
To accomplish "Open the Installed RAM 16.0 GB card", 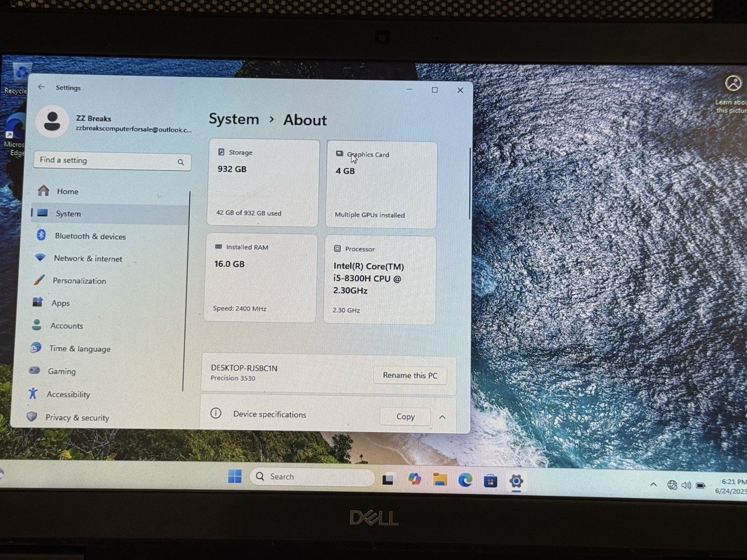I will coord(261,278).
